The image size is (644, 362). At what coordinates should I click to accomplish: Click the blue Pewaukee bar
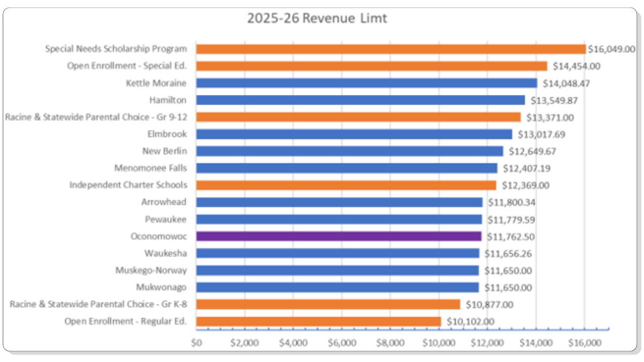tap(339, 219)
